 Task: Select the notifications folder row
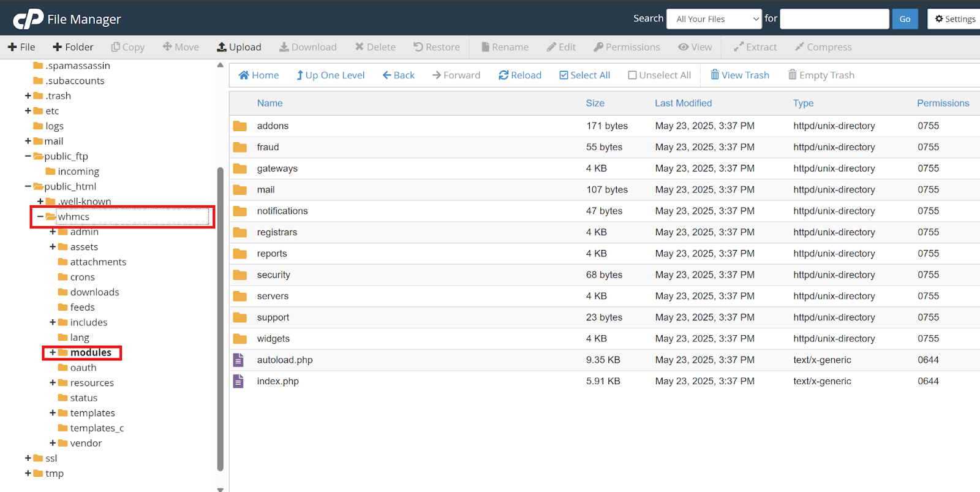point(605,211)
